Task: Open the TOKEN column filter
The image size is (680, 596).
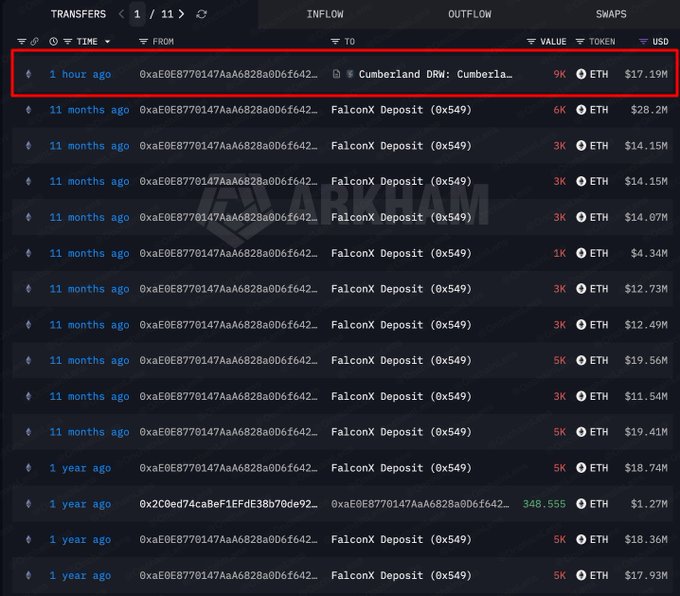Action: tap(580, 42)
